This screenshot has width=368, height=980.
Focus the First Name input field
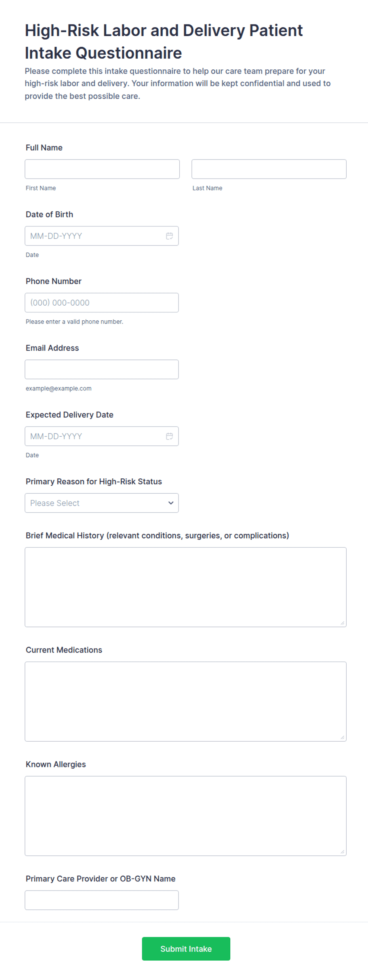tap(102, 169)
